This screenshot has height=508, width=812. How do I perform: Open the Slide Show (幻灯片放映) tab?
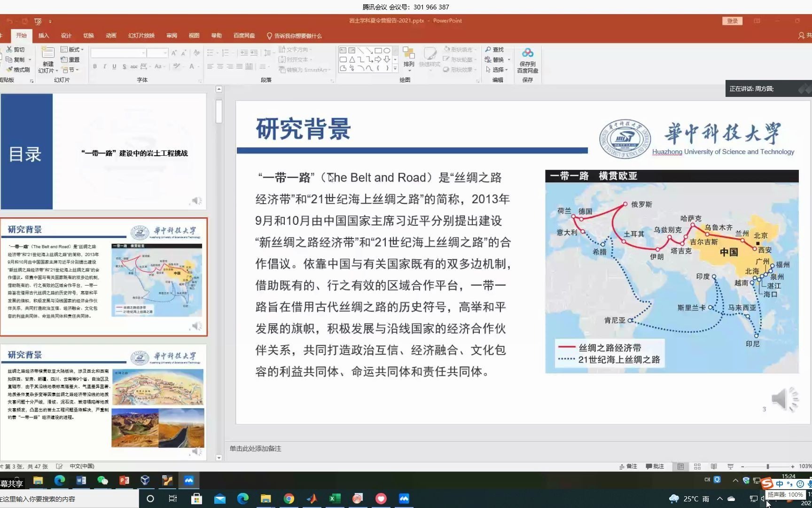point(141,36)
